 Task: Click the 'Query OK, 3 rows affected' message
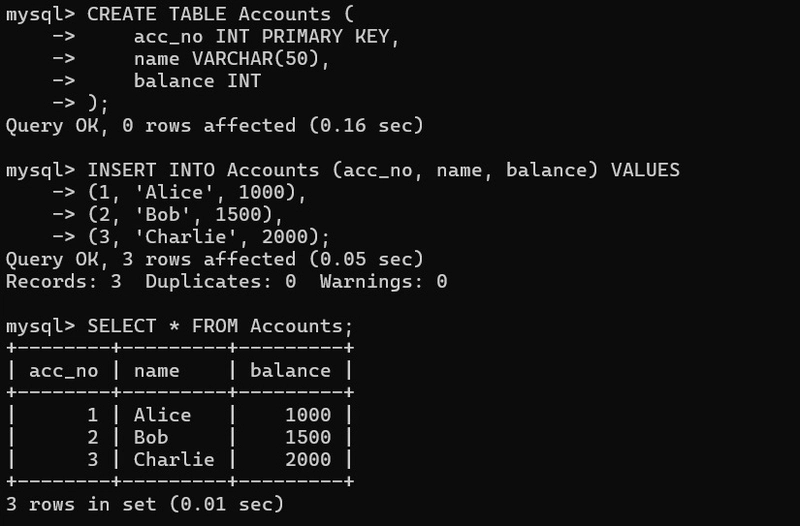[x=214, y=259]
